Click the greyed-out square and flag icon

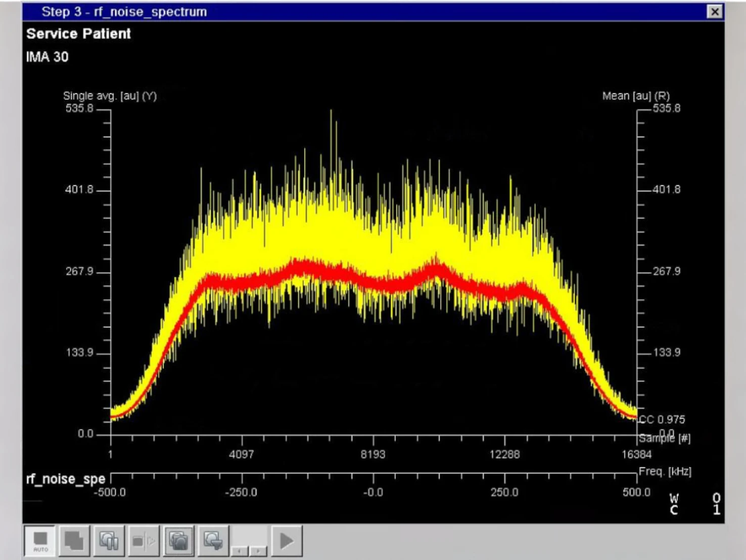point(144,541)
